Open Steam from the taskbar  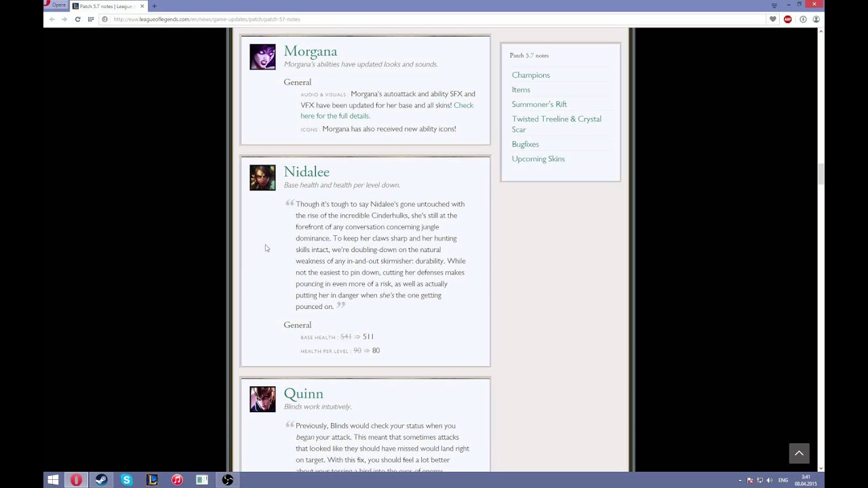click(101, 480)
